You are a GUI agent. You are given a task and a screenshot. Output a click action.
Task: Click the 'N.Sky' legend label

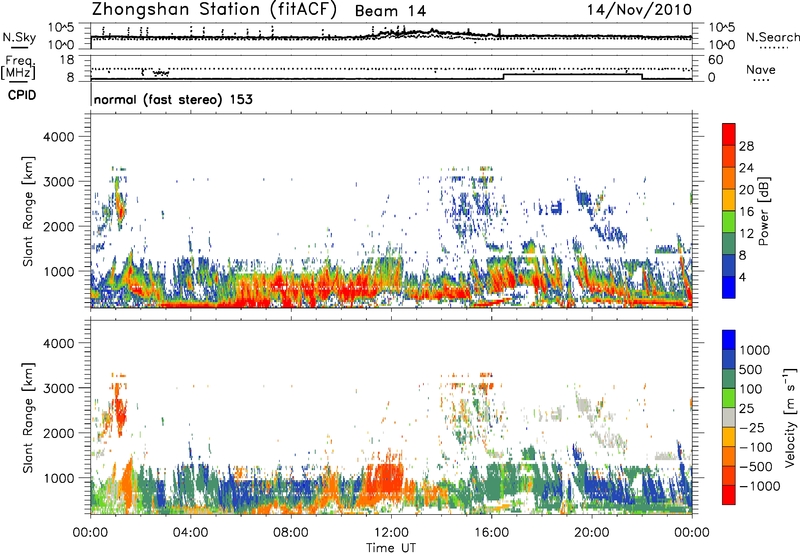click(19, 37)
